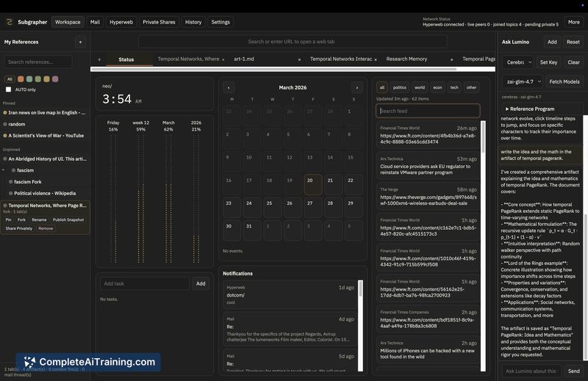Click Fetch Models button
The width and height of the screenshot is (588, 381).
click(564, 81)
